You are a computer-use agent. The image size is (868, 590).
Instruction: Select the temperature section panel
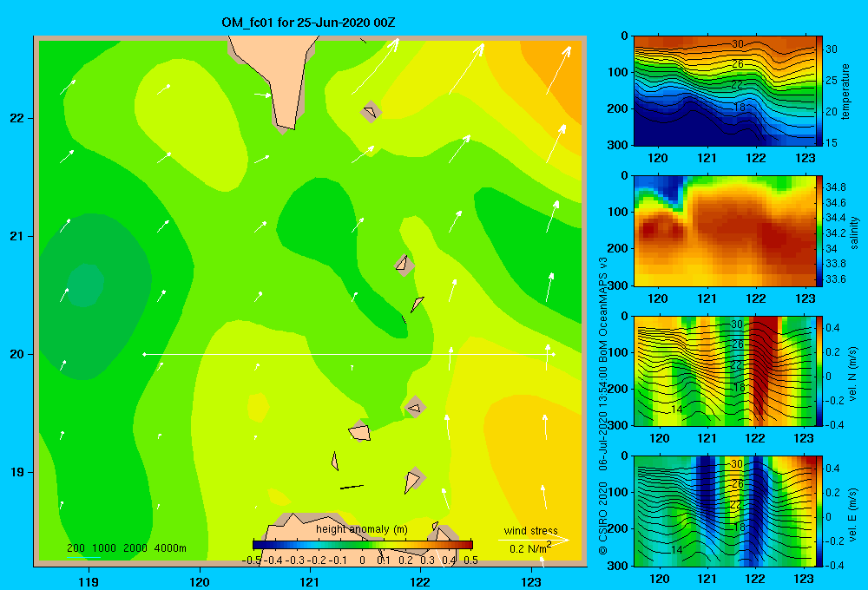click(724, 91)
